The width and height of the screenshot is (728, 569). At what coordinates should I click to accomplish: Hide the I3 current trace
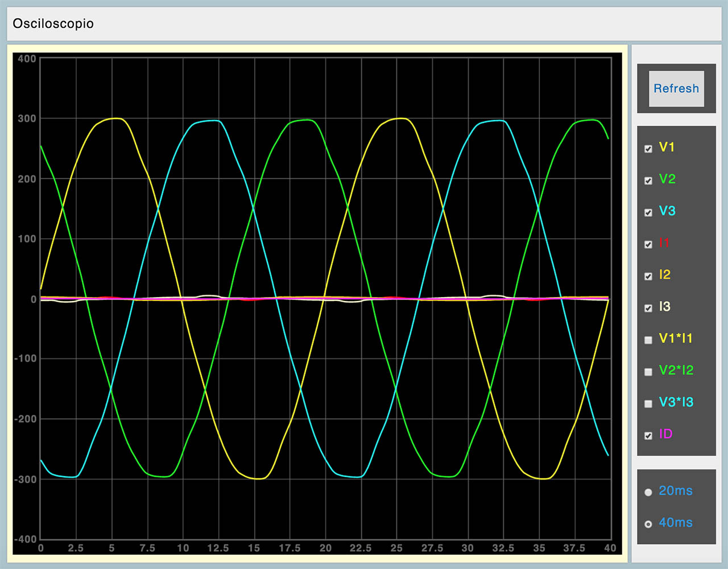click(648, 308)
